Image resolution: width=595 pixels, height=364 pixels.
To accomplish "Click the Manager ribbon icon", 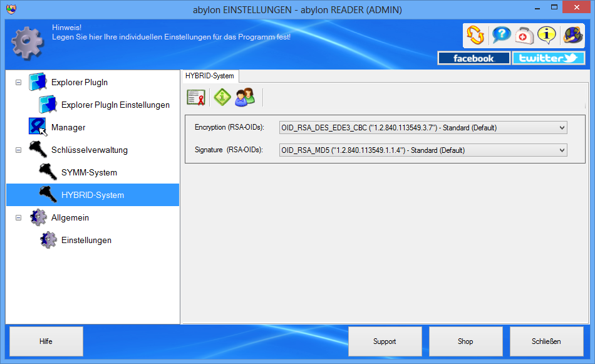I will [38, 127].
